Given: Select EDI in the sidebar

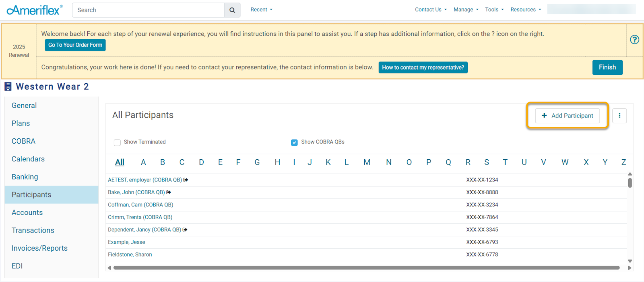Looking at the screenshot, I should pos(52,266).
